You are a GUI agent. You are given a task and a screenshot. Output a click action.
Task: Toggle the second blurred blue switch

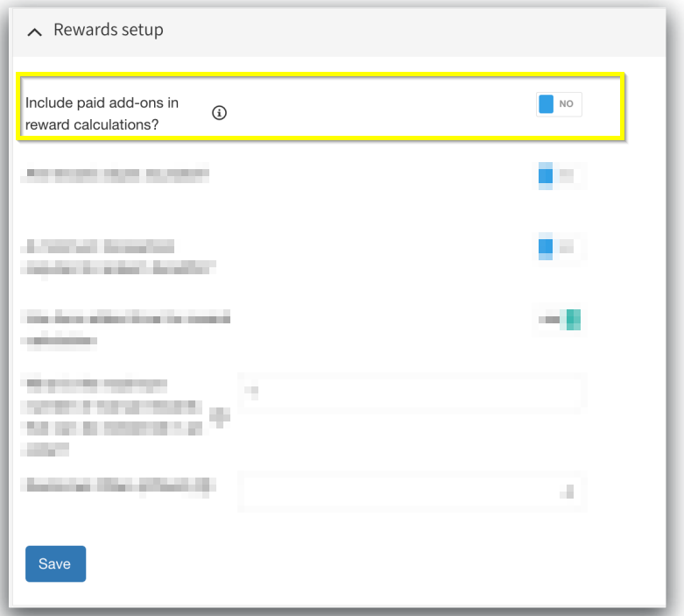(559, 176)
